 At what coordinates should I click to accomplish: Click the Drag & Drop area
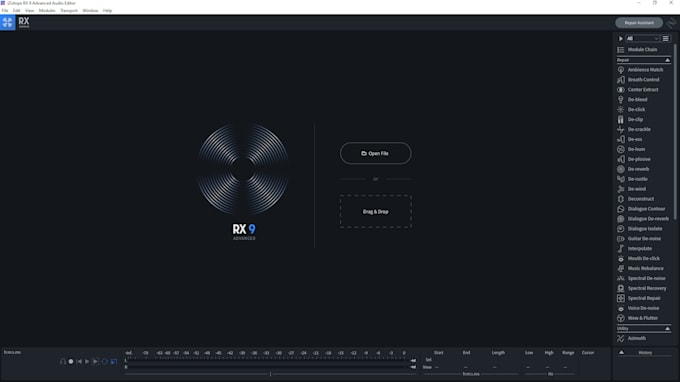point(376,212)
